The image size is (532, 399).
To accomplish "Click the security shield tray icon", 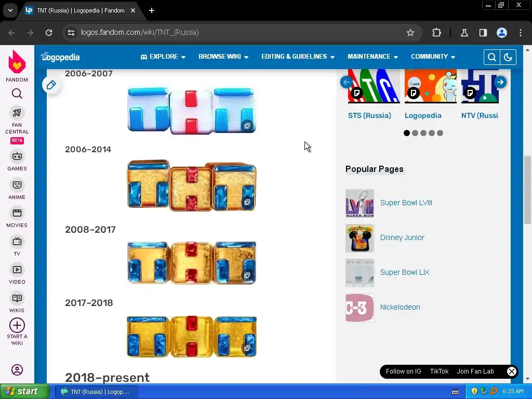I will point(474,392).
